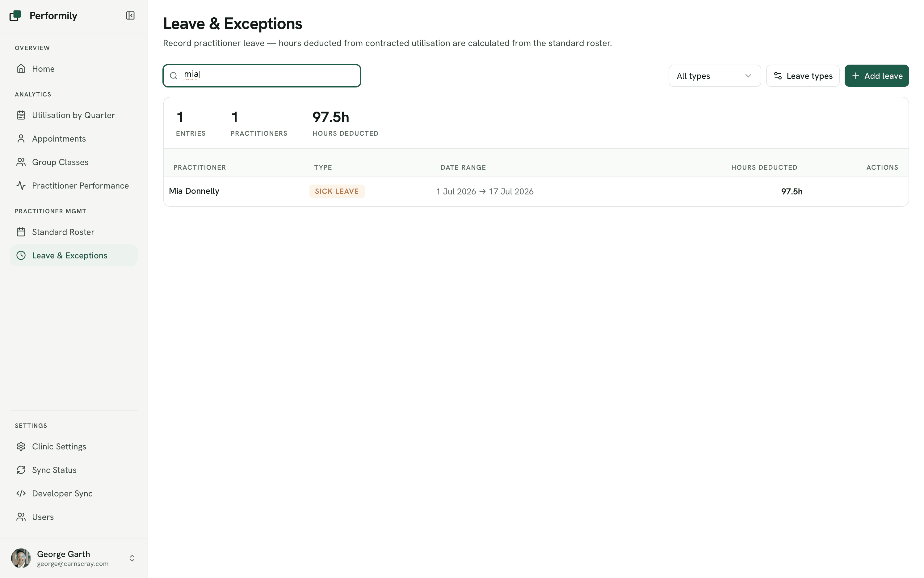Screen dimensions: 924x578
Task: Click the plus icon in Add leave
Action: click(x=856, y=76)
